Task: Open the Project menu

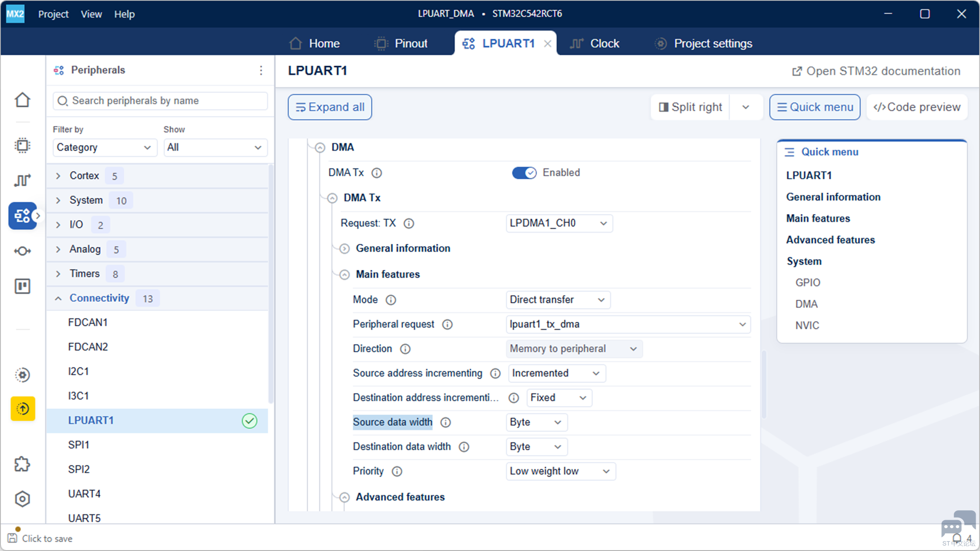Action: point(53,14)
